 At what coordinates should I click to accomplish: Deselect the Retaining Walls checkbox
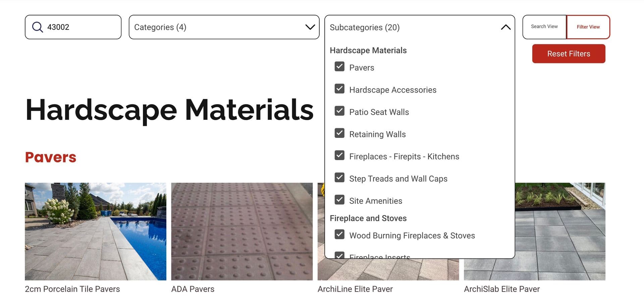click(x=339, y=133)
